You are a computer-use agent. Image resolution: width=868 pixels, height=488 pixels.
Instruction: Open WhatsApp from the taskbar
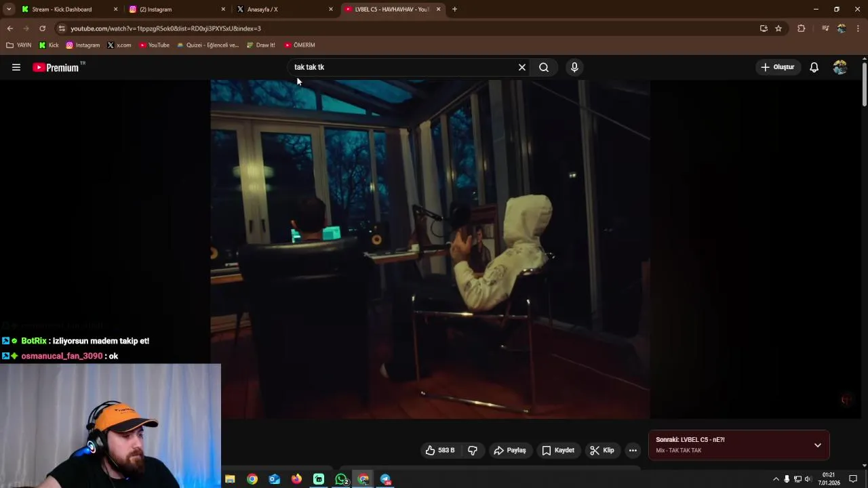[341, 479]
